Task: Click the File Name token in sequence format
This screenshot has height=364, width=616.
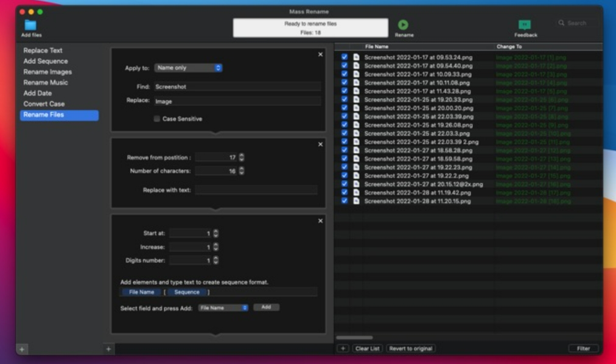Action: click(x=141, y=292)
